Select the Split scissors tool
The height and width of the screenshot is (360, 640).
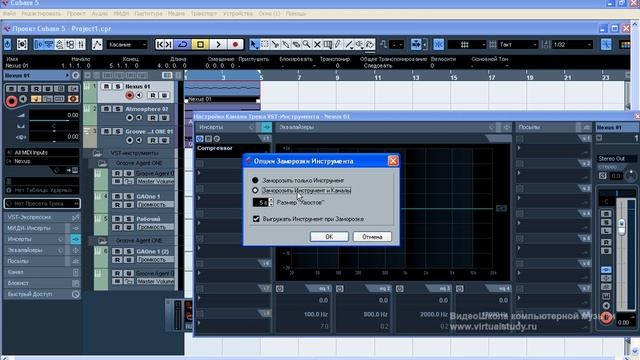[x=275, y=44]
